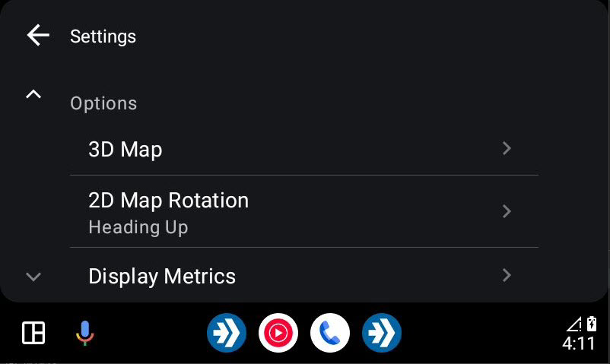Viewport: 610px width, 364px height.
Task: Tap the up chevron beside Options
Action: tap(33, 94)
